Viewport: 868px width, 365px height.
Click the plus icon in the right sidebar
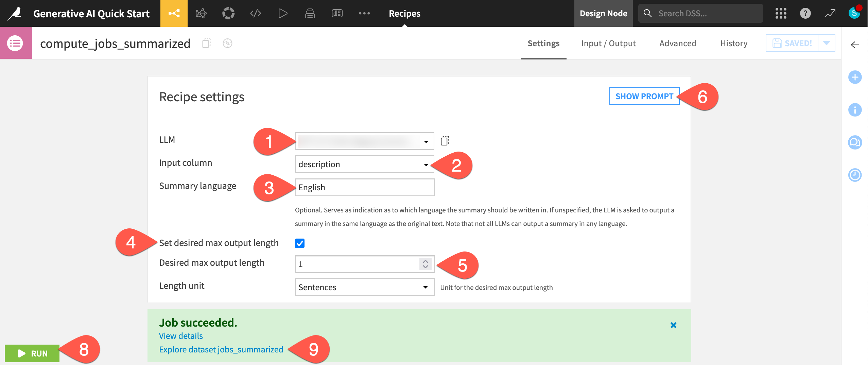[855, 77]
